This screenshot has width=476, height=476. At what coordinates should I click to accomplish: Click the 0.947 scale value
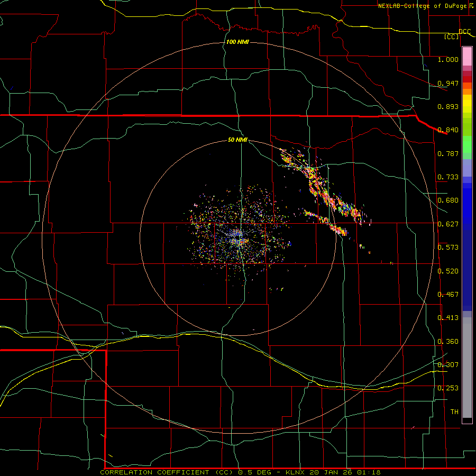coord(448,83)
